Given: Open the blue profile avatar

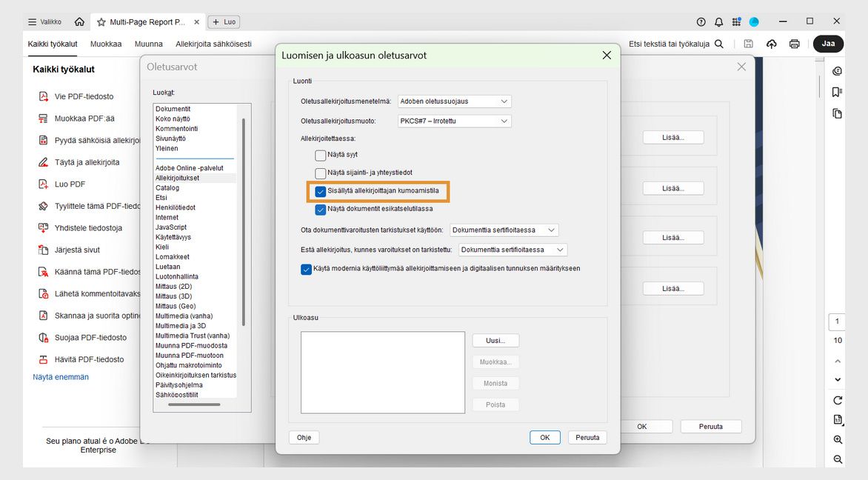Looking at the screenshot, I should 754,22.
